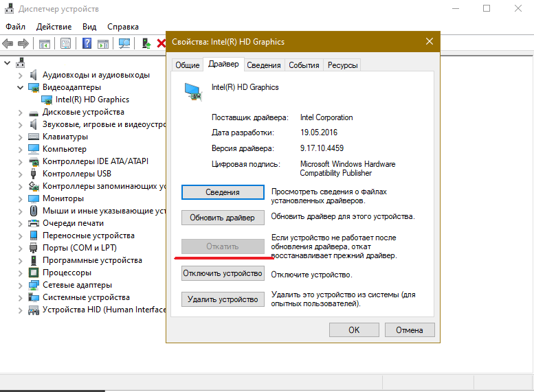Click Отмена to cancel the dialog
The height and width of the screenshot is (392, 534).
point(410,330)
